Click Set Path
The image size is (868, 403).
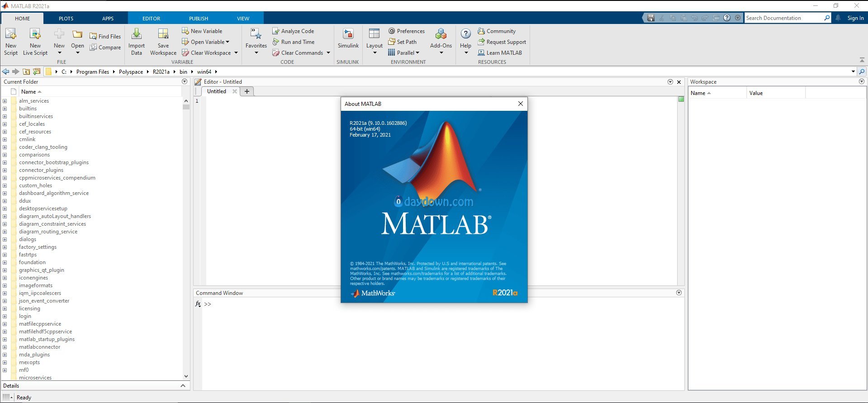pyautogui.click(x=402, y=42)
